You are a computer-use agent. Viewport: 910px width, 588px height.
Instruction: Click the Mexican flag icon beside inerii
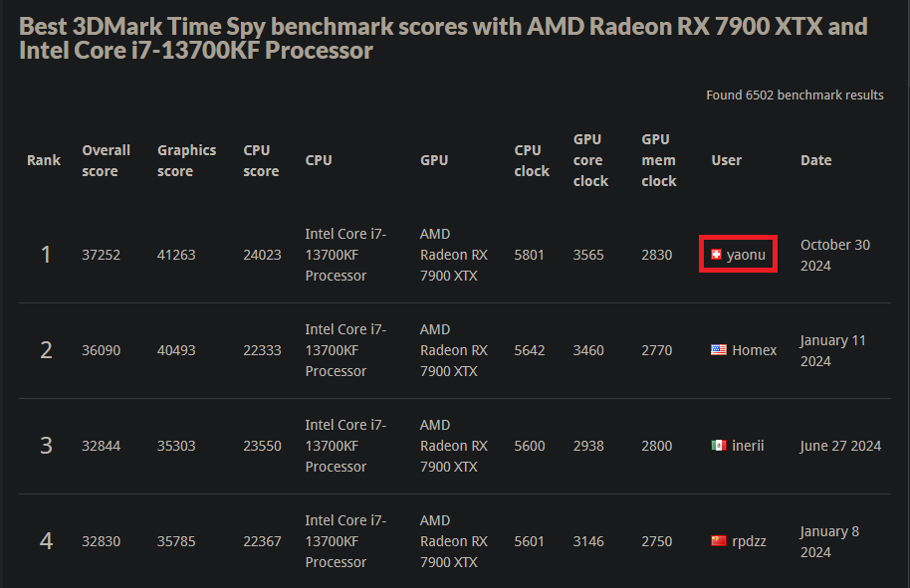[x=719, y=446]
